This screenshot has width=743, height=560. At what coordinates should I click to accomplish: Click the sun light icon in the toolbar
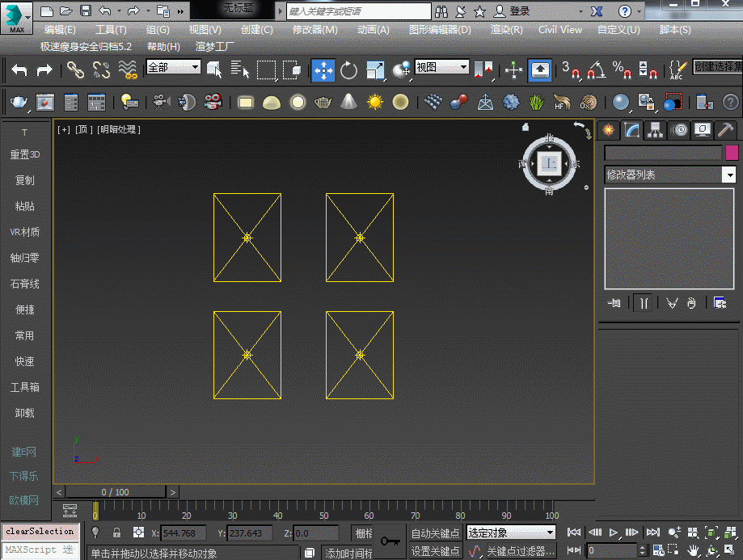[x=374, y=102]
